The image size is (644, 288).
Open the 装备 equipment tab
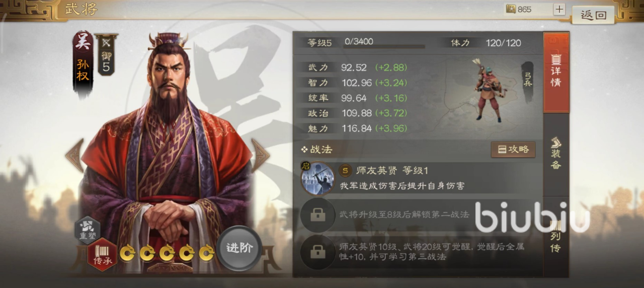coord(556,153)
